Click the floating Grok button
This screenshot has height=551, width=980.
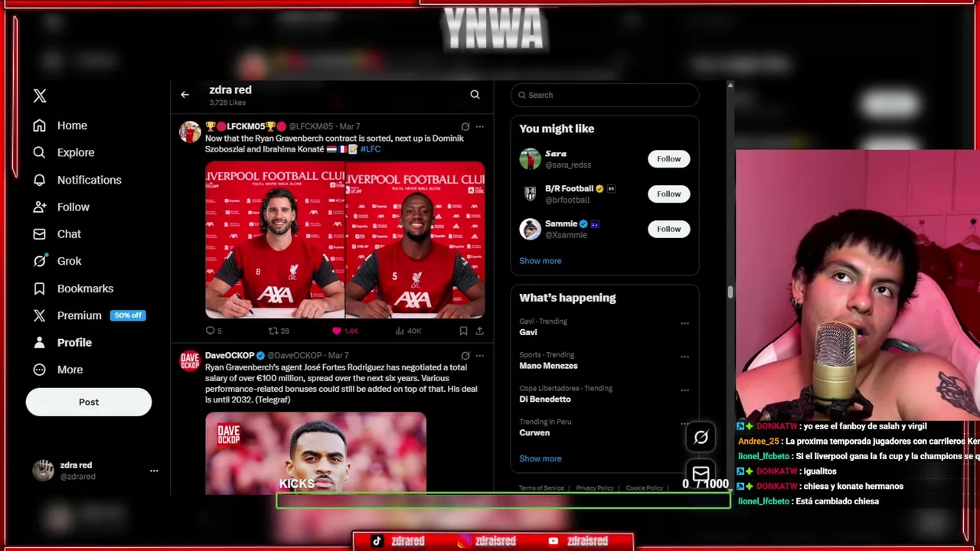[x=701, y=438]
